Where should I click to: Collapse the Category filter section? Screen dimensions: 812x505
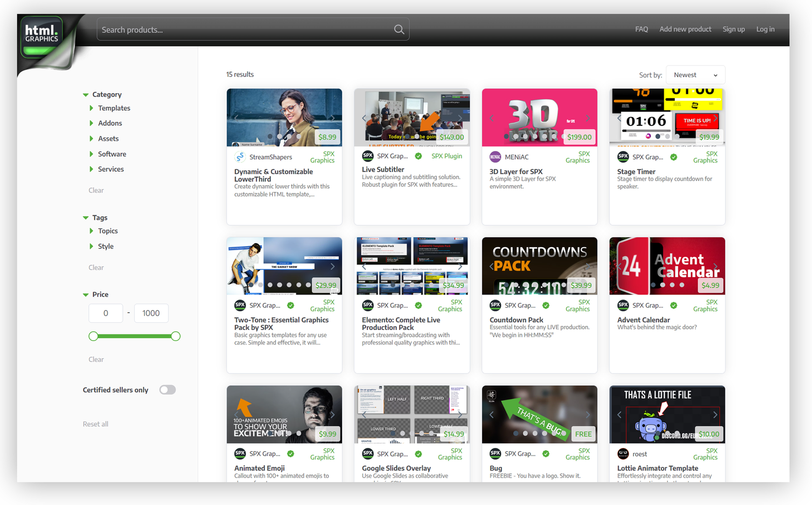click(102, 94)
